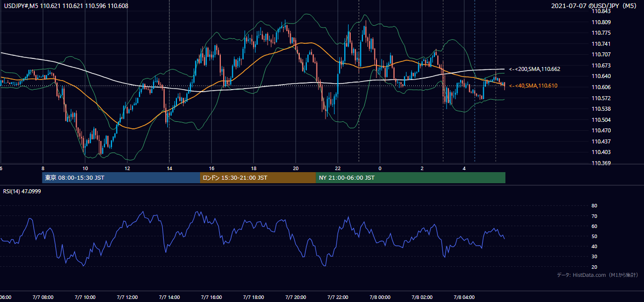Click the 7/8 02:00 date axis label
Screen dimensions: 644x302
pyautogui.click(x=423, y=297)
